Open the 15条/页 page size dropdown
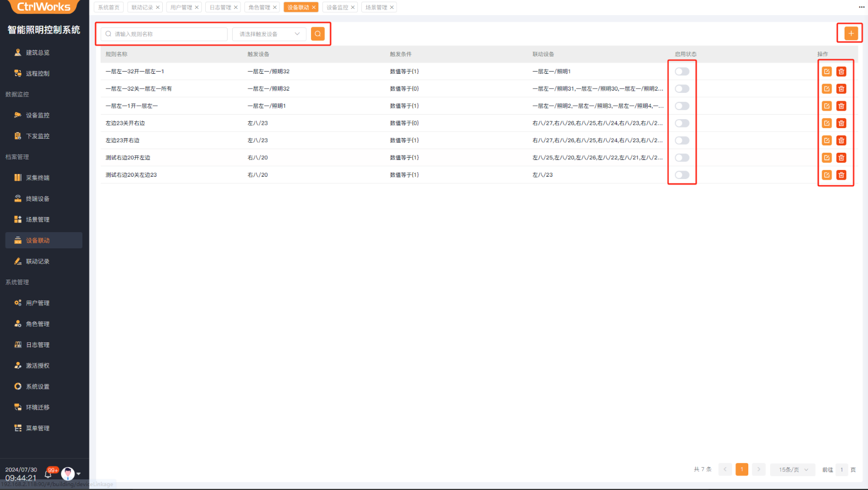 (792, 470)
